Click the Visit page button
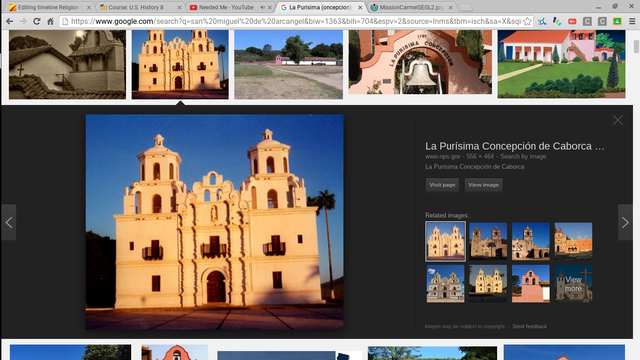Image resolution: width=640 pixels, height=360 pixels. click(x=442, y=185)
